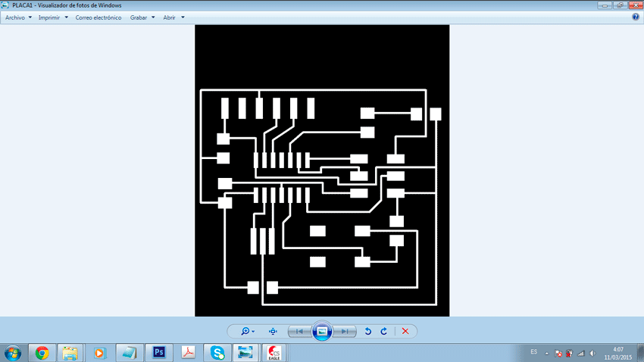Viewport: 644px width, 362px height.
Task: Expand the Imprimir dropdown arrow
Action: coord(66,17)
